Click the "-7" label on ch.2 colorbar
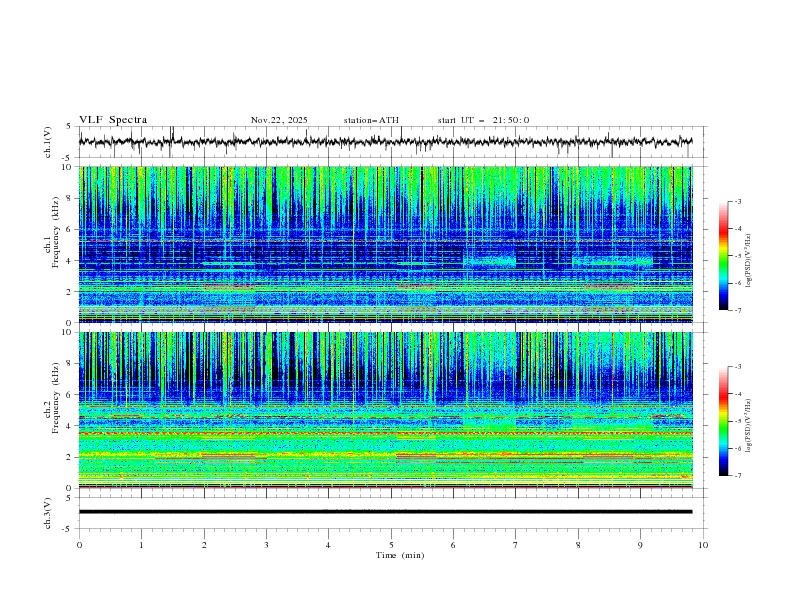 pos(737,476)
